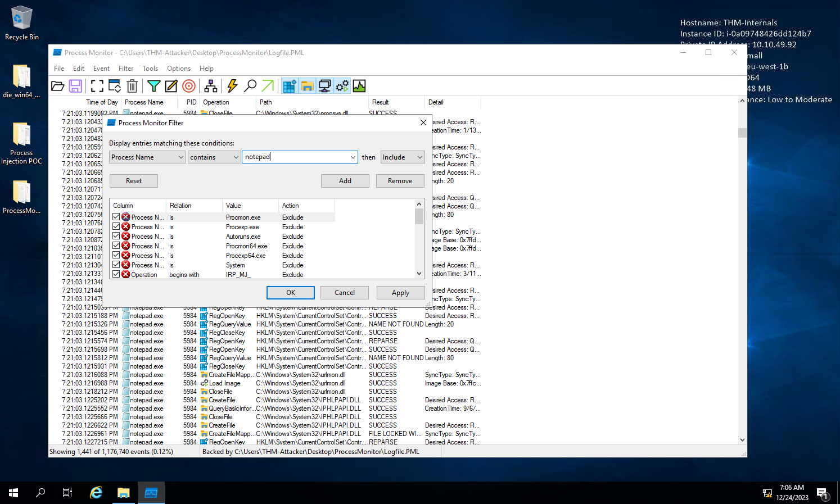This screenshot has height=504, width=840.
Task: Open the Process Tree toolbar icon
Action: (211, 86)
